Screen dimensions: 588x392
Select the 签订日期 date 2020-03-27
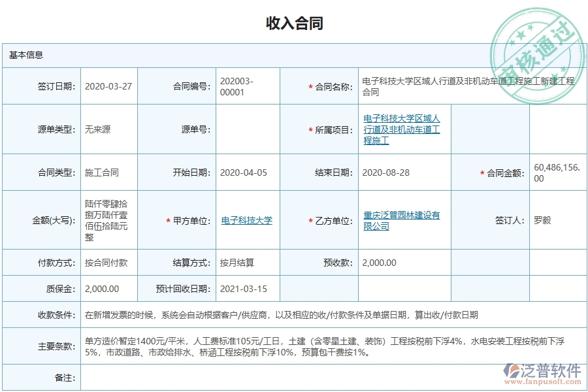[106, 86]
